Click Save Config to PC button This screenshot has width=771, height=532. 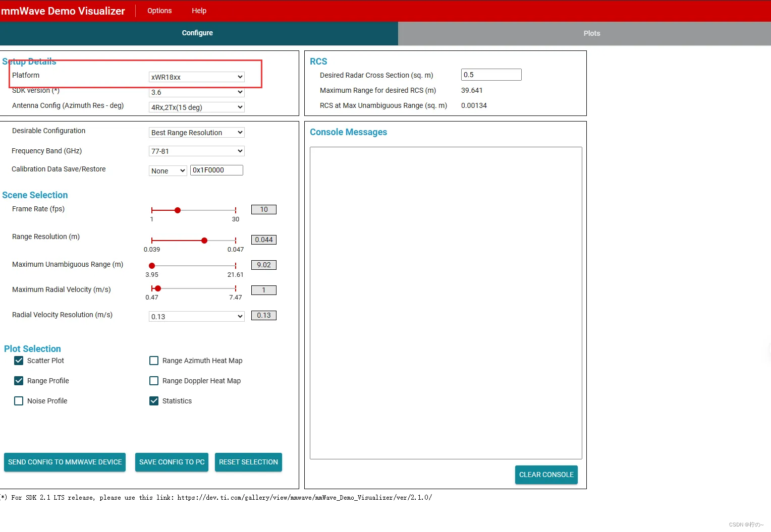click(172, 462)
